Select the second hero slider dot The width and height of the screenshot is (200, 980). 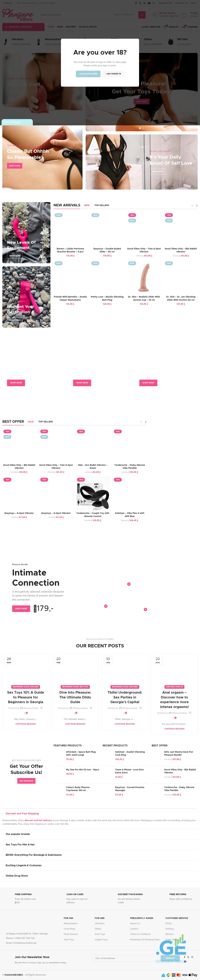[143, 128]
